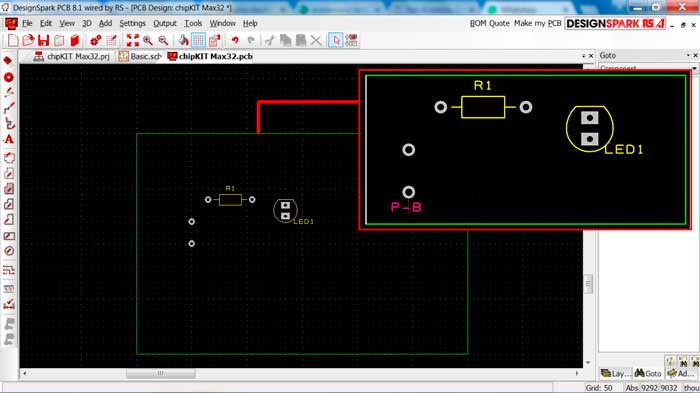This screenshot has height=393, width=700.
Task: Select the Add Track tool
Action: click(x=8, y=109)
